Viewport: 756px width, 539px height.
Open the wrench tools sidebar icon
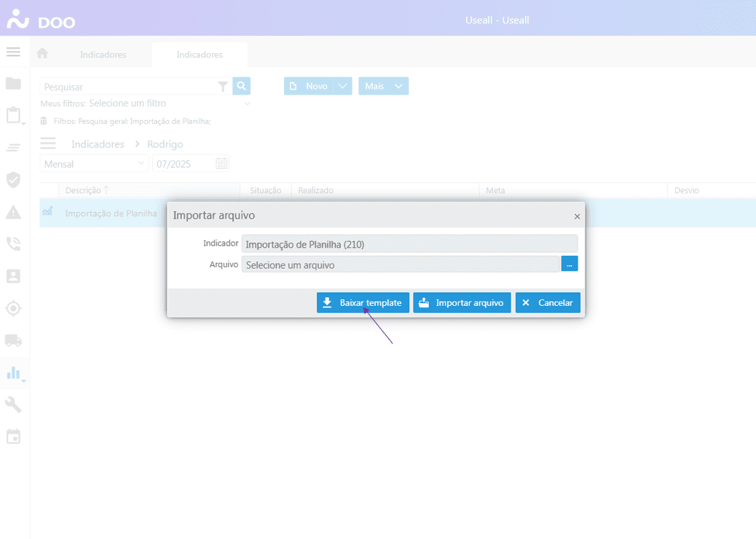point(13,404)
